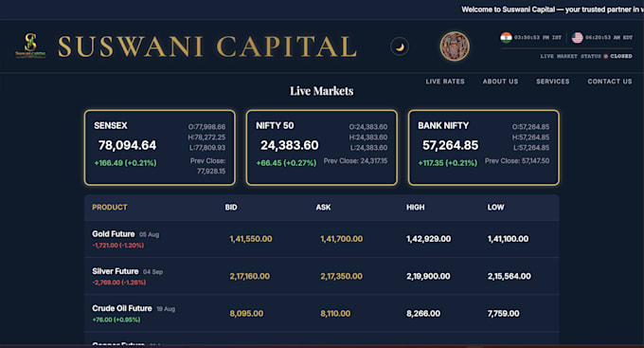
Task: Go to About Us page
Action: (500, 82)
